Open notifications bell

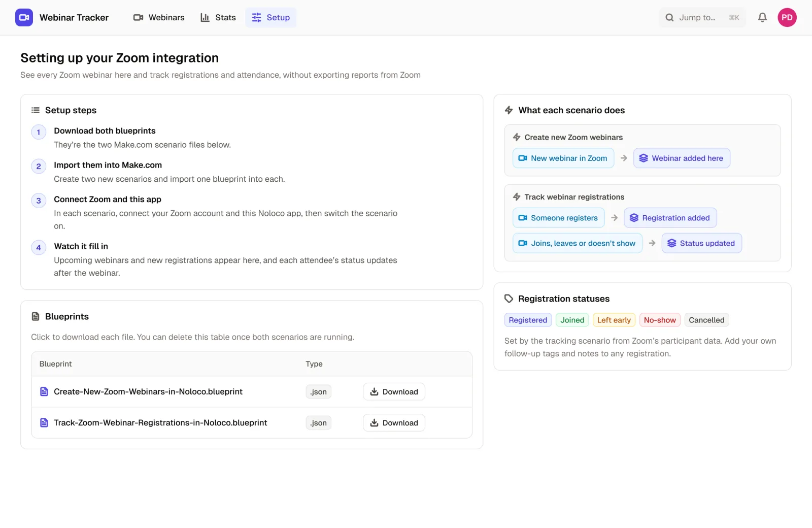[762, 17]
